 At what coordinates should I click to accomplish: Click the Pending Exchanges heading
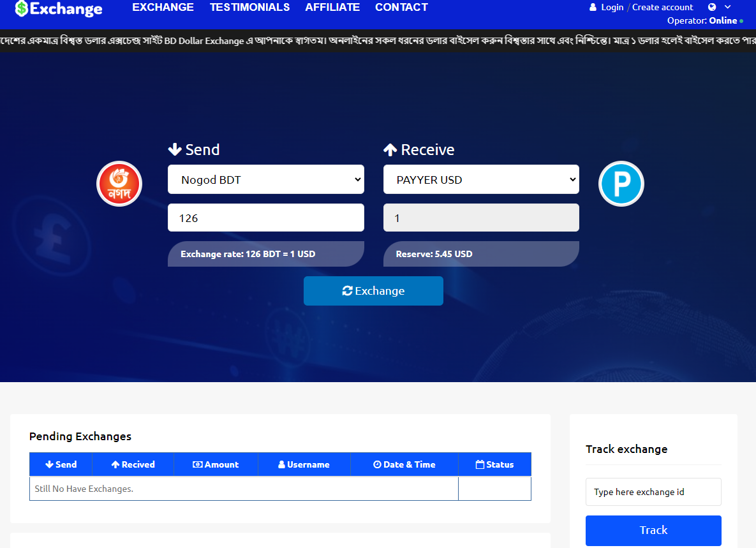[x=80, y=436]
